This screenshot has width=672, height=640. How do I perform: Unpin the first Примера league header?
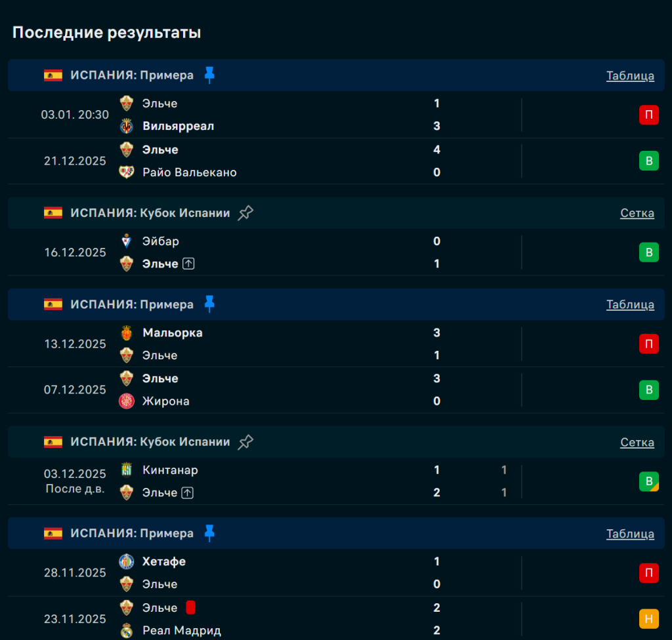point(209,75)
